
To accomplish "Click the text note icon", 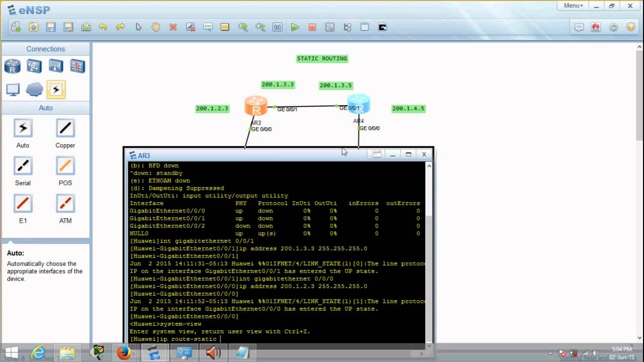I will pos(208,27).
